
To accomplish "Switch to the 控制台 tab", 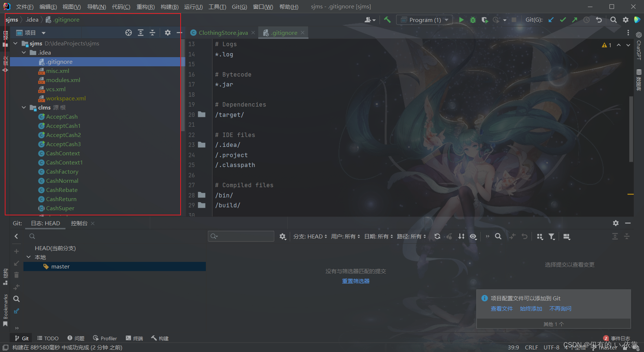I will 79,223.
